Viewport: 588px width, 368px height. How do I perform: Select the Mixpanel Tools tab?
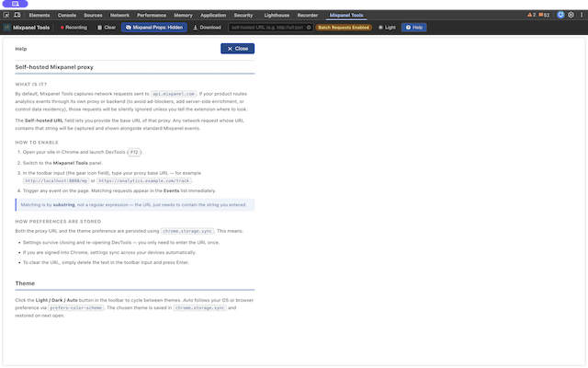(346, 16)
